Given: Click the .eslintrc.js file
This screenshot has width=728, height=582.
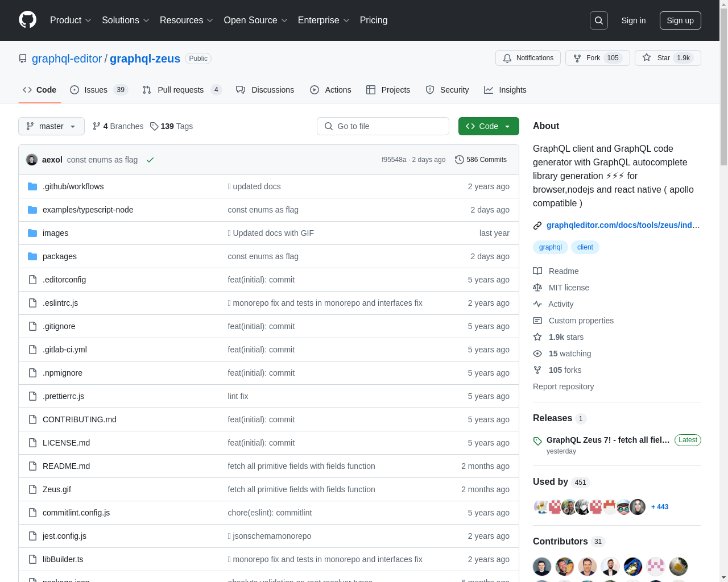Looking at the screenshot, I should [x=60, y=303].
